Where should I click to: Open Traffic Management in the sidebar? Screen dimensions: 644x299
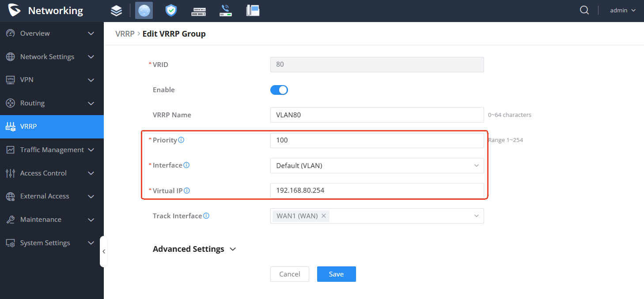point(52,150)
